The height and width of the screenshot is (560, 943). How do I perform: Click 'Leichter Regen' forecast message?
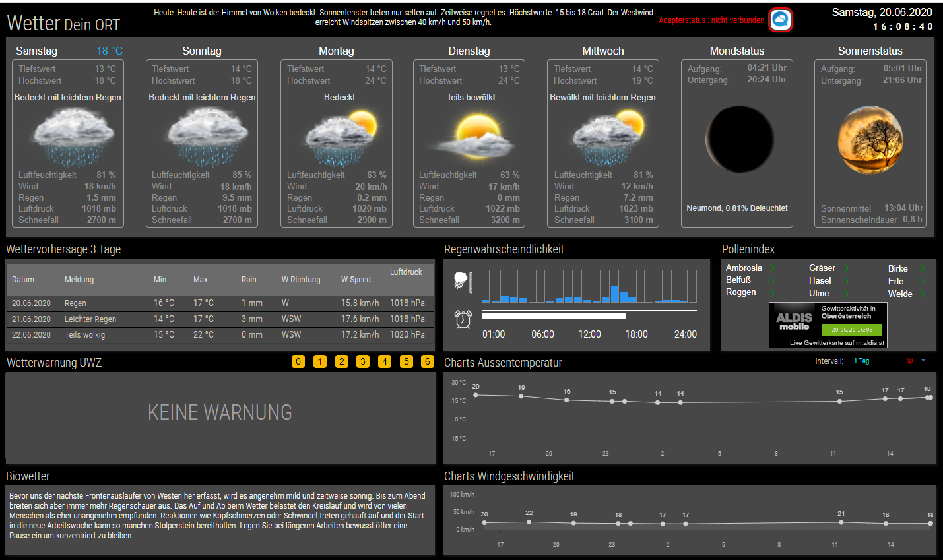(90, 319)
